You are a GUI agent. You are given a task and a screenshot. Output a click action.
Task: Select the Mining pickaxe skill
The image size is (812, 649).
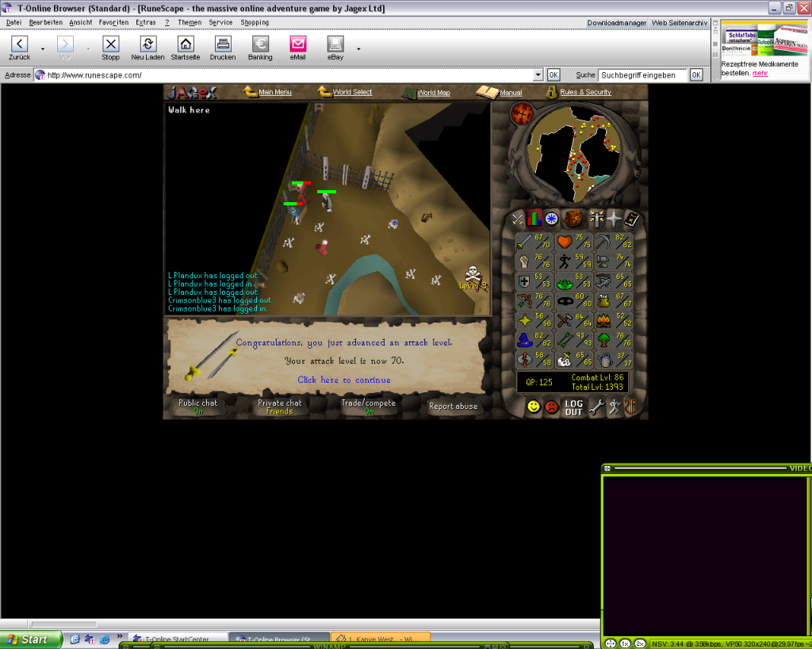point(603,242)
